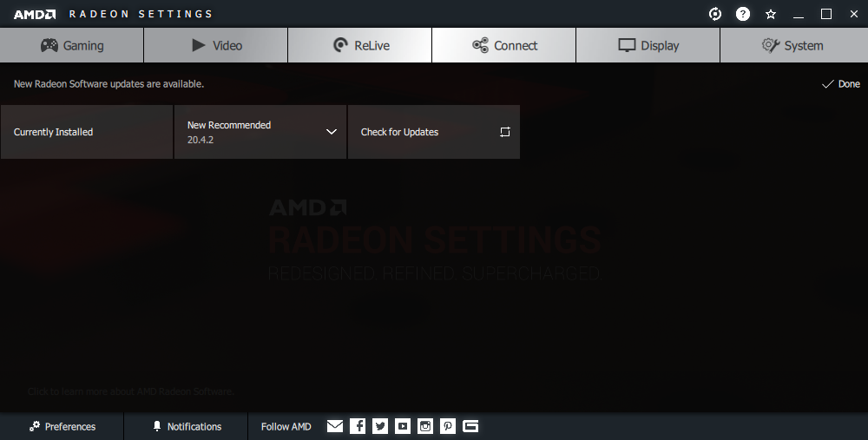
Task: Open AMD's Facebook page icon
Action: (x=358, y=426)
